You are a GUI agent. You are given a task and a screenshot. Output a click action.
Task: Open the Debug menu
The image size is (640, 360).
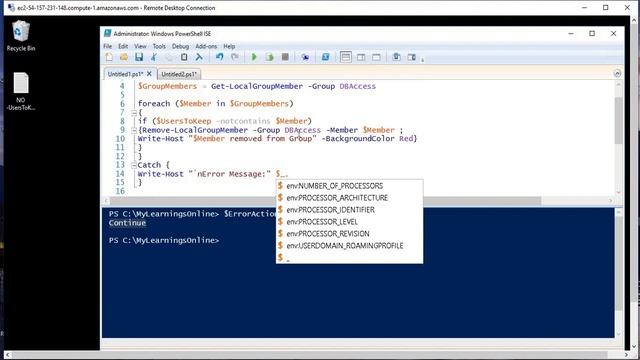pos(180,46)
